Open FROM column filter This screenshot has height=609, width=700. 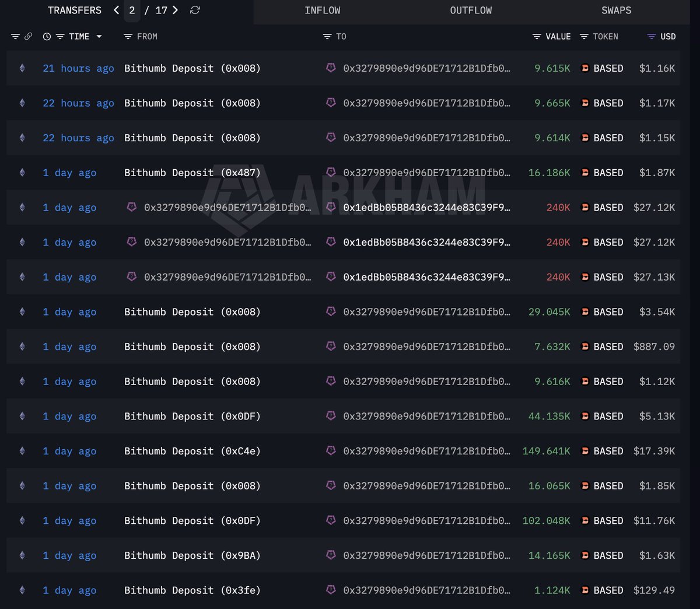[x=128, y=36]
